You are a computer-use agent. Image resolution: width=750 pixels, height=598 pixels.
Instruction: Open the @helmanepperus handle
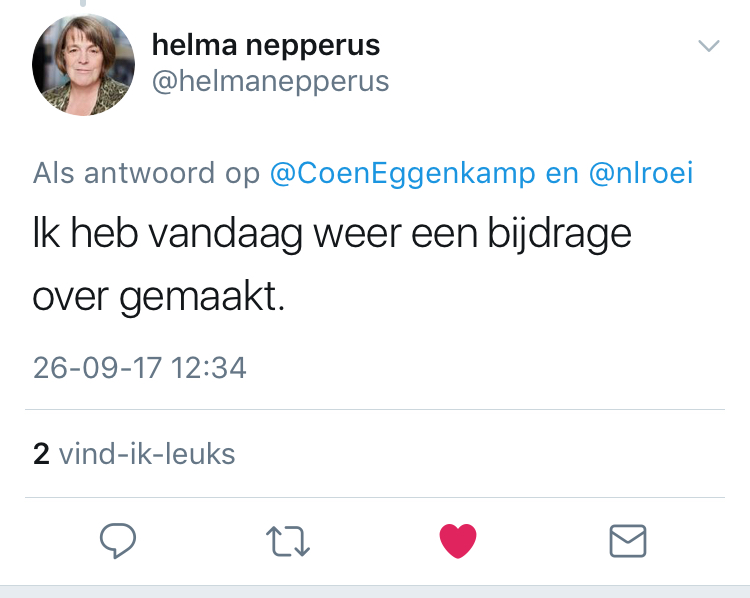pos(270,81)
